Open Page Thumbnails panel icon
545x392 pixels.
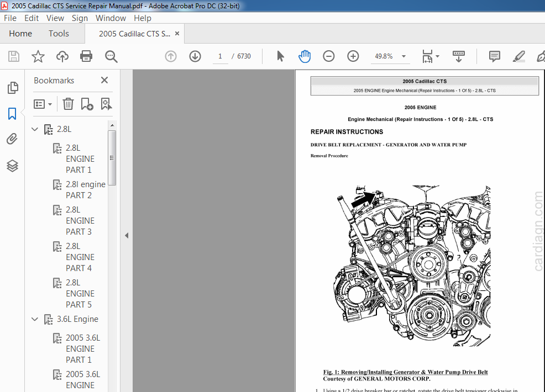coord(13,88)
